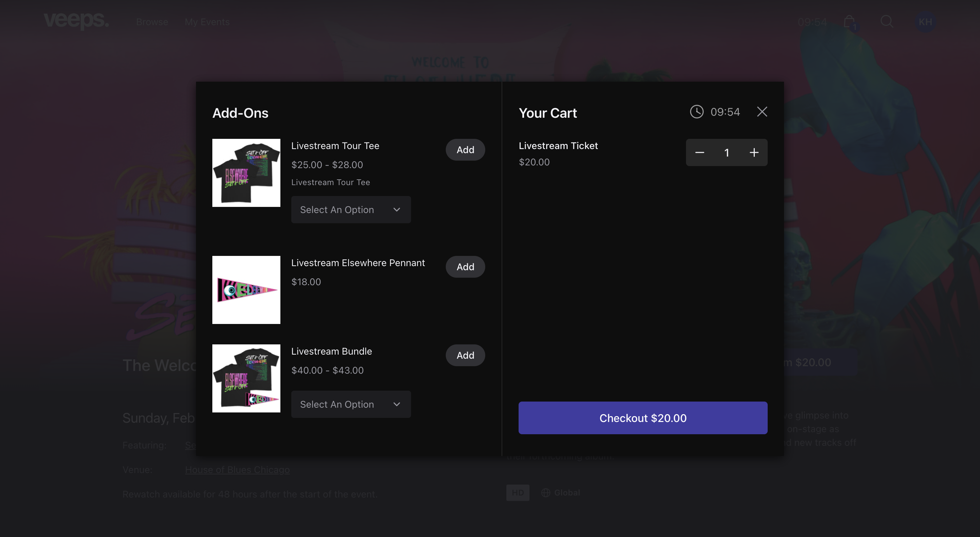Increase Livestream Ticket quantity with plus icon
Viewport: 980px width, 537px height.
(754, 152)
